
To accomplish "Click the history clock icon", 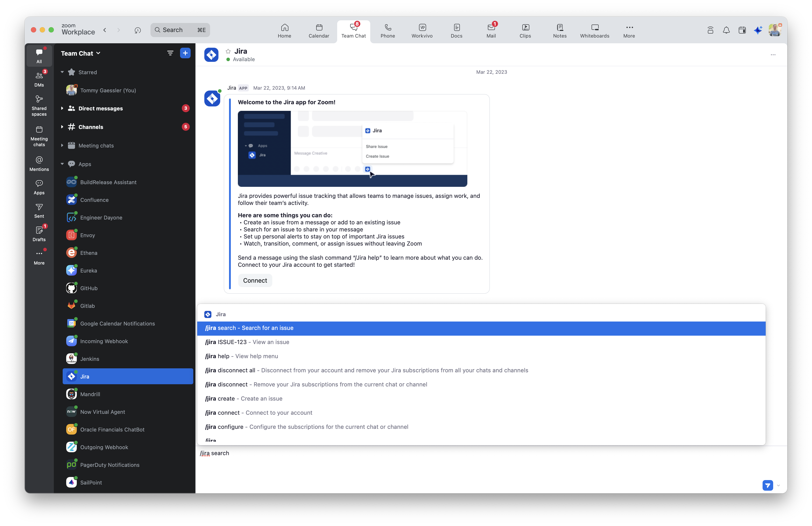I will click(137, 30).
